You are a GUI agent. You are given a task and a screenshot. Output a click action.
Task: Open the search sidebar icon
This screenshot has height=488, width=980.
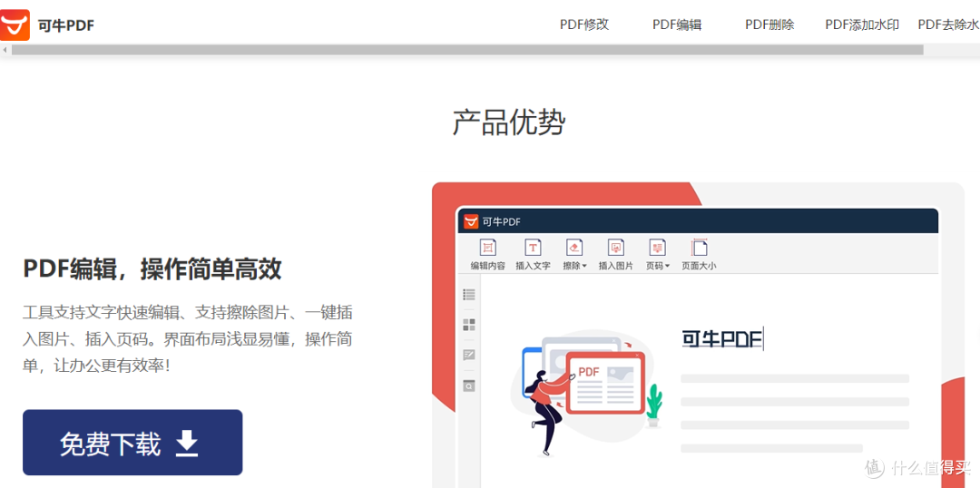click(469, 386)
